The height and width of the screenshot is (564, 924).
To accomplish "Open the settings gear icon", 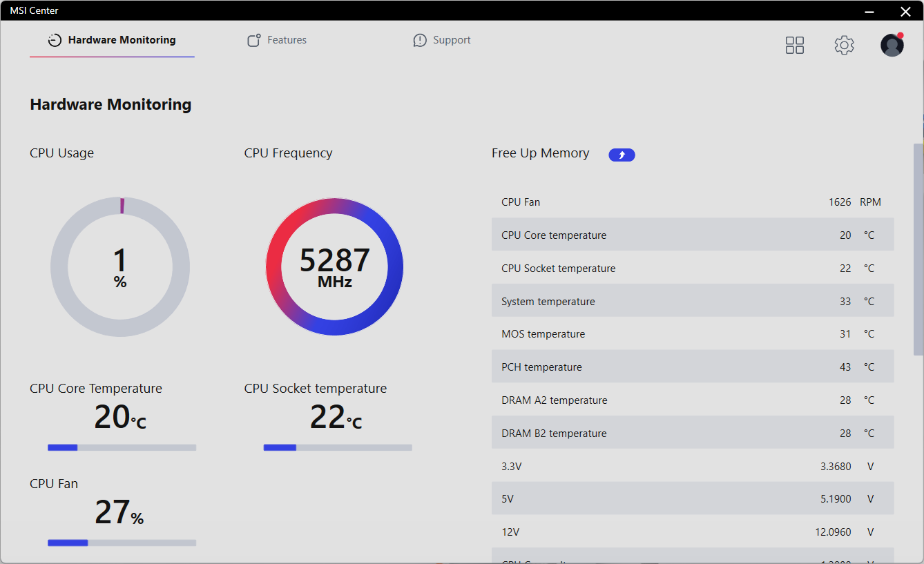I will pyautogui.click(x=844, y=46).
